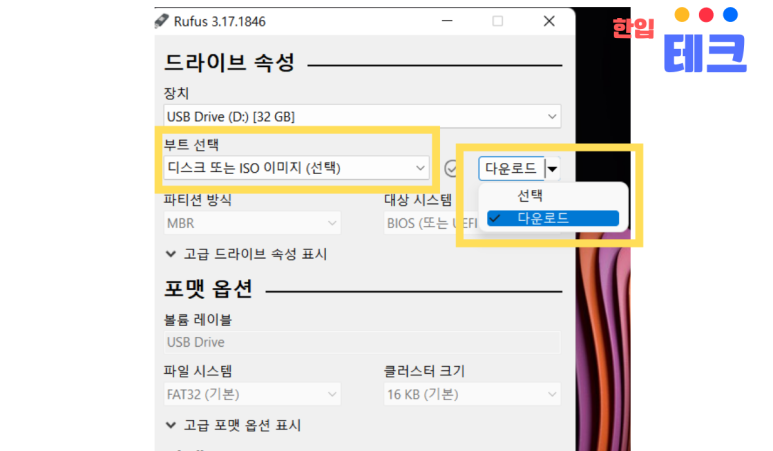
Task: Click the 포맷 옵션 heading
Action: tap(208, 289)
